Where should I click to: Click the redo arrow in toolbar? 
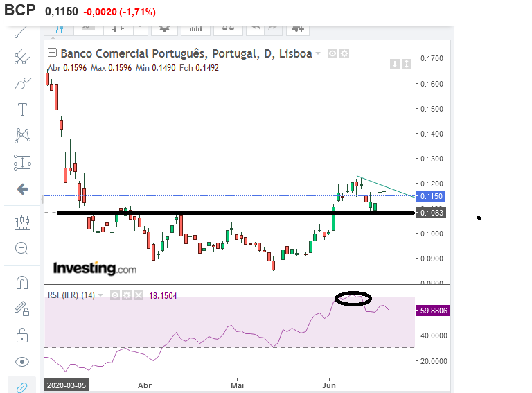273,30
